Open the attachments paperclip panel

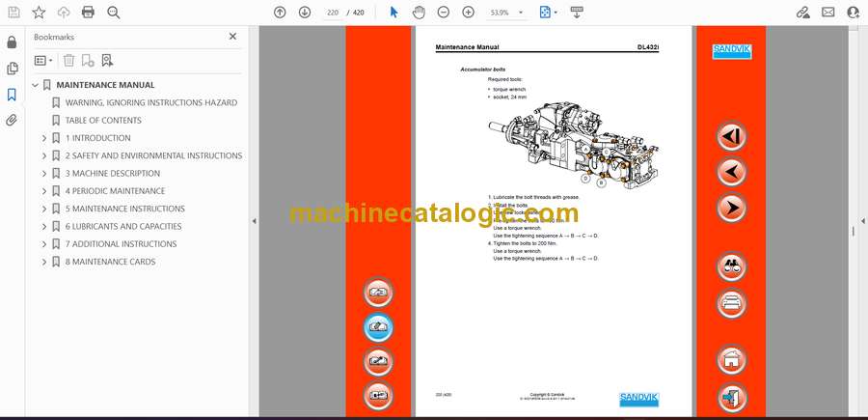(12, 121)
